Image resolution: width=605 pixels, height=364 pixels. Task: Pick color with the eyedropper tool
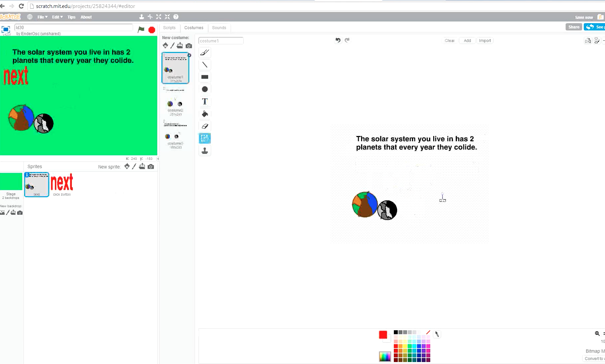pos(437,334)
